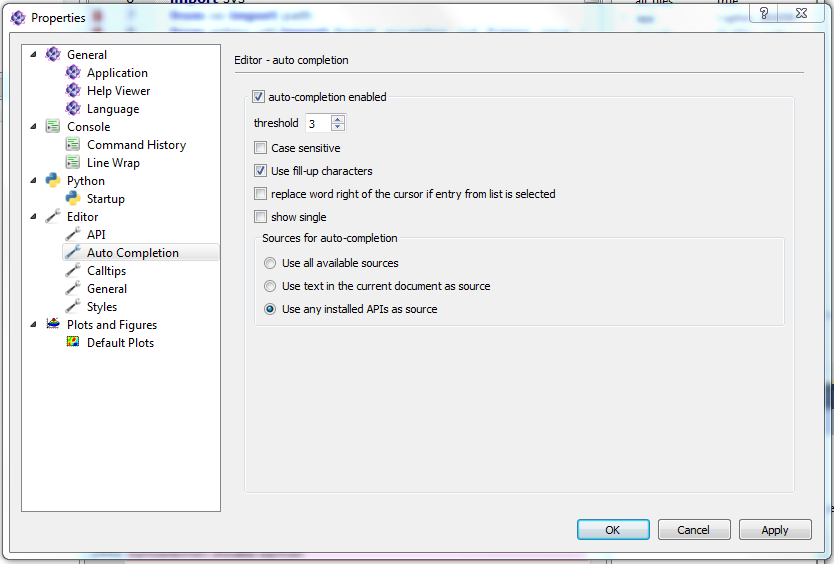The image size is (834, 564).
Task: Open the Application settings page
Action: pyautogui.click(x=118, y=73)
